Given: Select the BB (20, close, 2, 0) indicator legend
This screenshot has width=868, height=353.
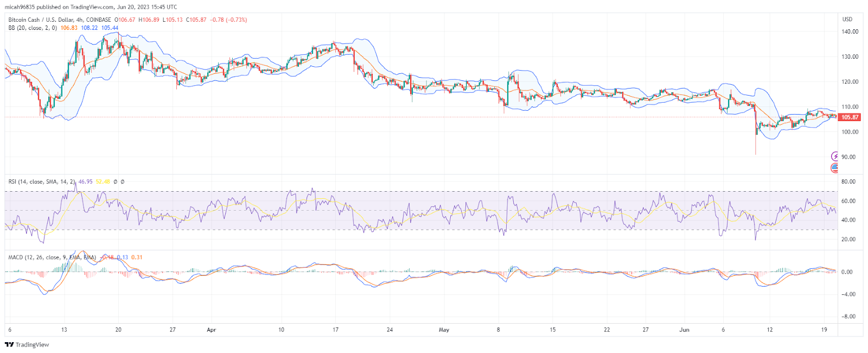Looking at the screenshot, I should (33, 28).
